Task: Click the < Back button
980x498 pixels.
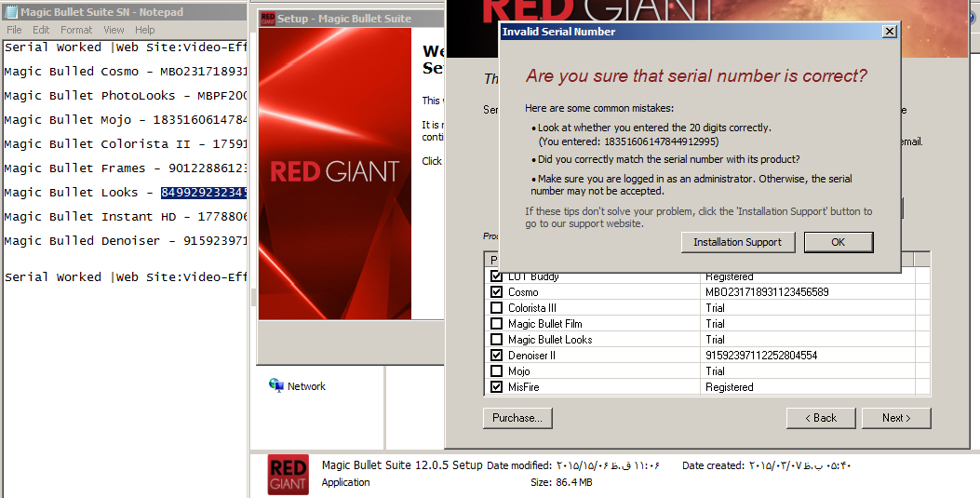Action: click(x=821, y=418)
